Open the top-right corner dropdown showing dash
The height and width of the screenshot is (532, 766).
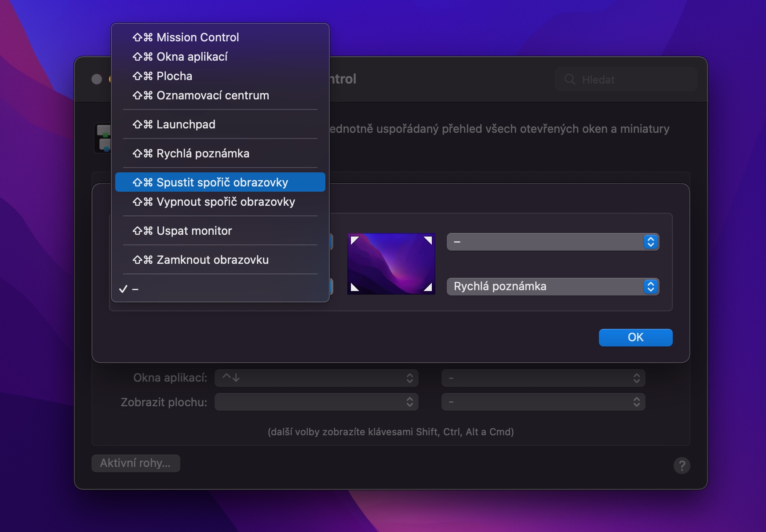[553, 242]
